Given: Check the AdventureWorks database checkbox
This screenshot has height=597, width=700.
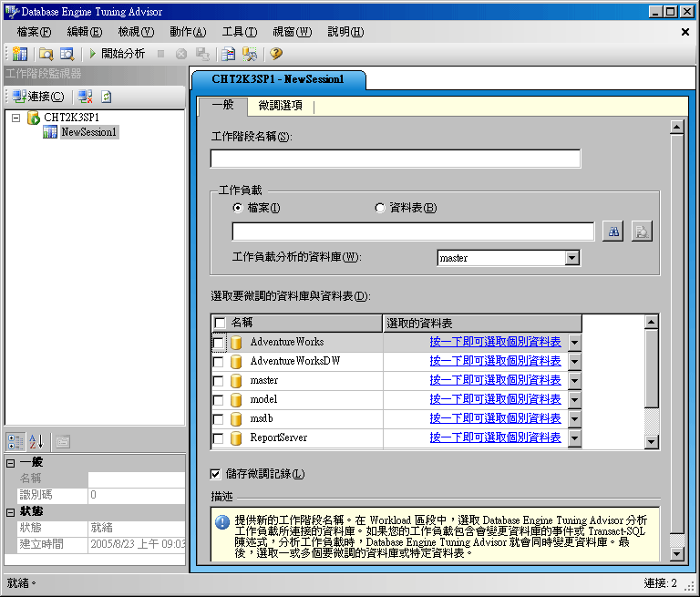Looking at the screenshot, I should point(219,343).
